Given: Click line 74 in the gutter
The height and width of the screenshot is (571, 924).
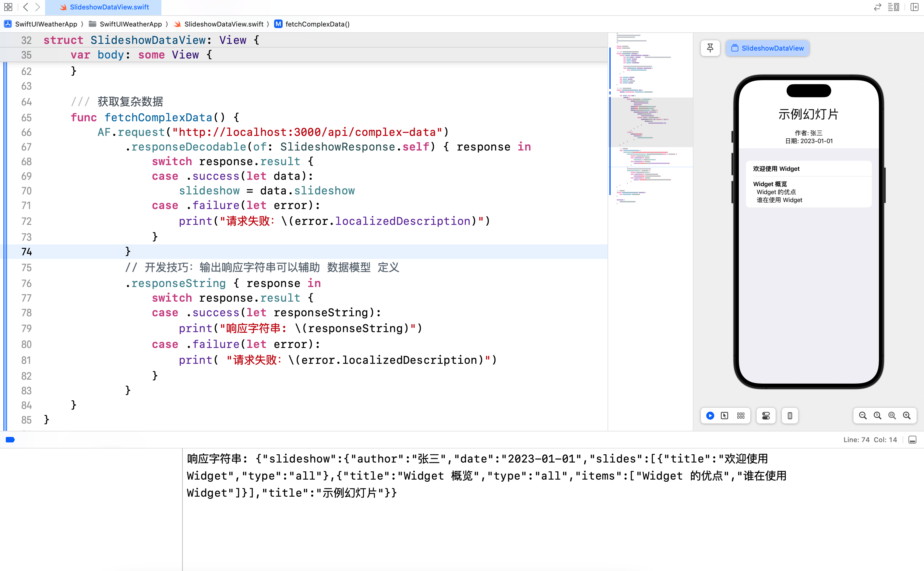Looking at the screenshot, I should point(26,251).
